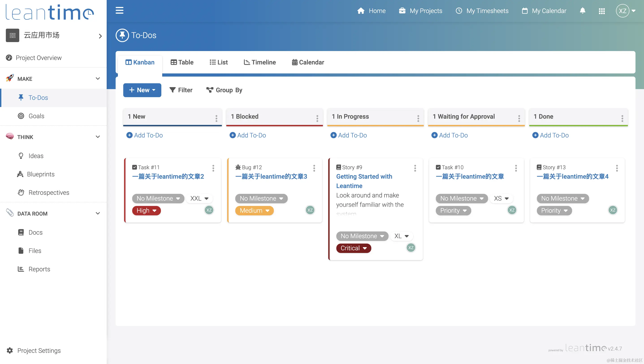Open the apps grid icon
Screen dimensions: 644x364
(x=602, y=11)
